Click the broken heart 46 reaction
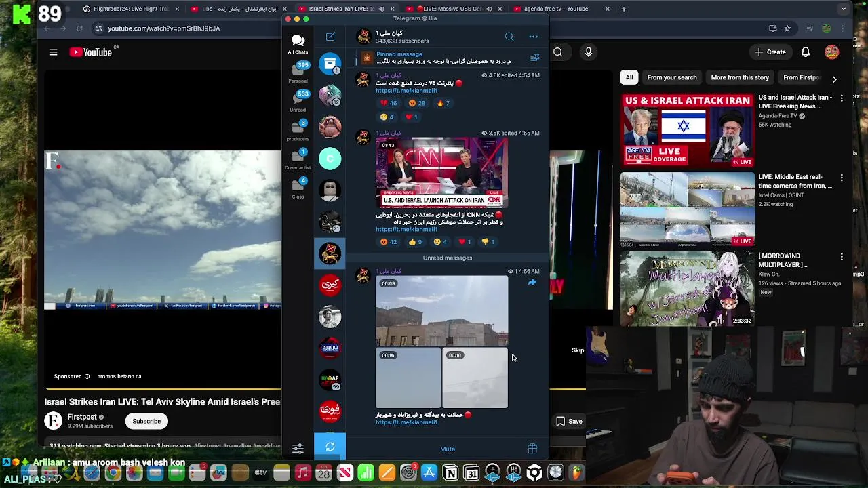The image size is (868, 488). [389, 103]
